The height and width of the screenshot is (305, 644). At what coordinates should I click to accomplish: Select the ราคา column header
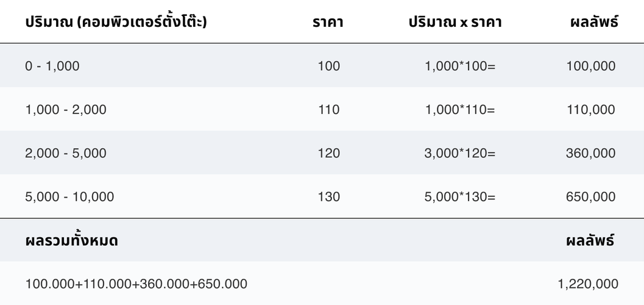328,23
